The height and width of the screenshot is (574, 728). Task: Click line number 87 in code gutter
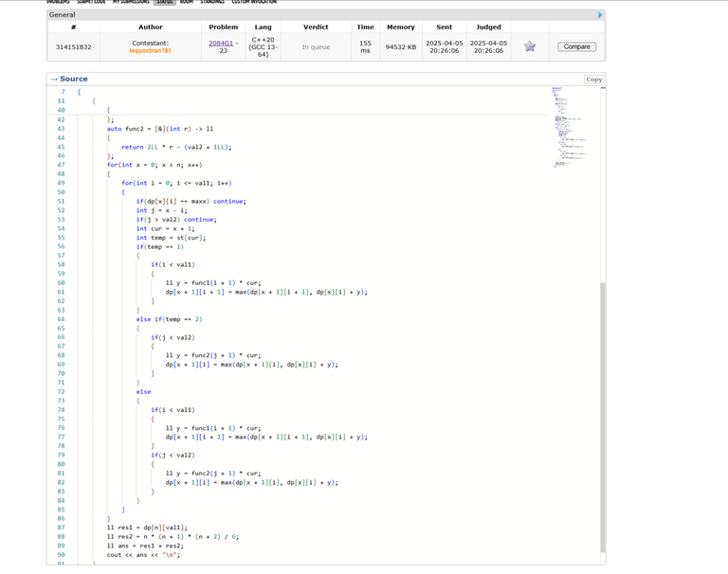pyautogui.click(x=62, y=527)
